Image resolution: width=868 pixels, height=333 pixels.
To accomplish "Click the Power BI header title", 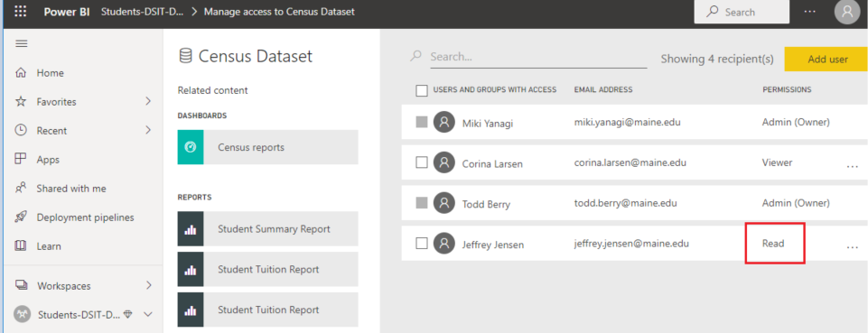I will coord(68,12).
